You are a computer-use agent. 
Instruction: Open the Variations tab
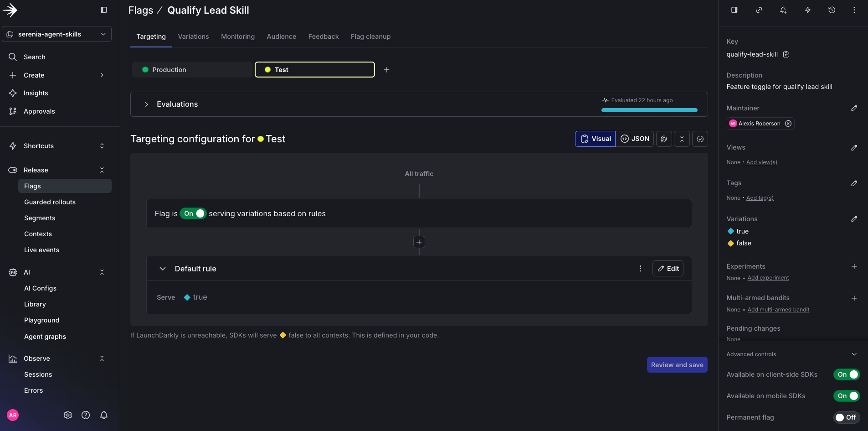coord(193,36)
